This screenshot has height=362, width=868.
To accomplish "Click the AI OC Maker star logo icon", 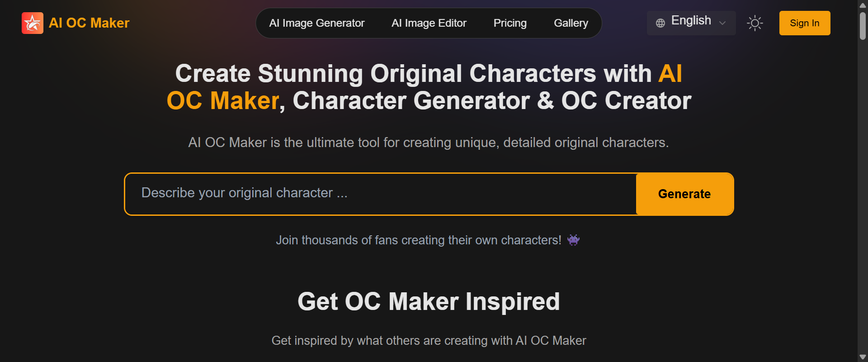I will [x=32, y=23].
